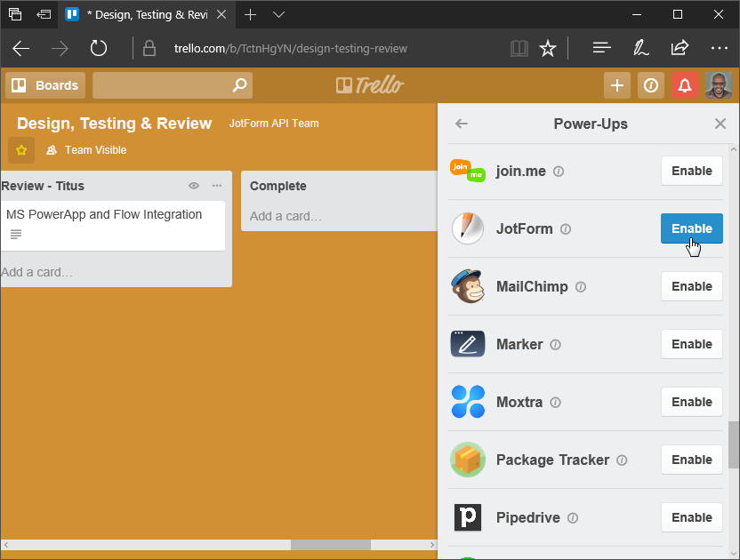Click the Complete list title
Viewport: 740px width, 560px height.
click(x=278, y=186)
